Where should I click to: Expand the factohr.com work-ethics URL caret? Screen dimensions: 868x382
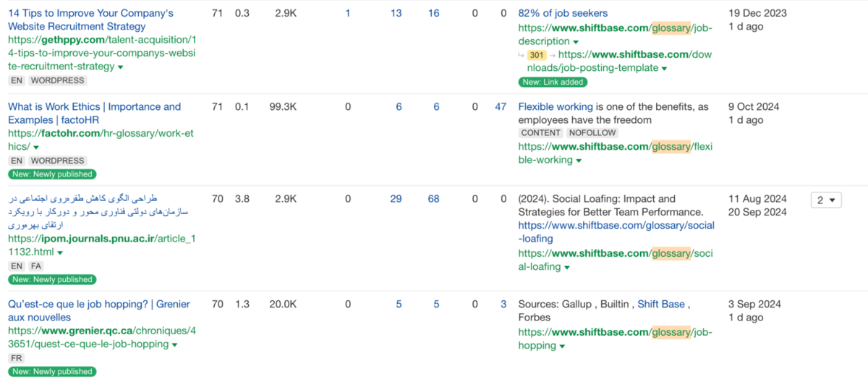coord(36,148)
